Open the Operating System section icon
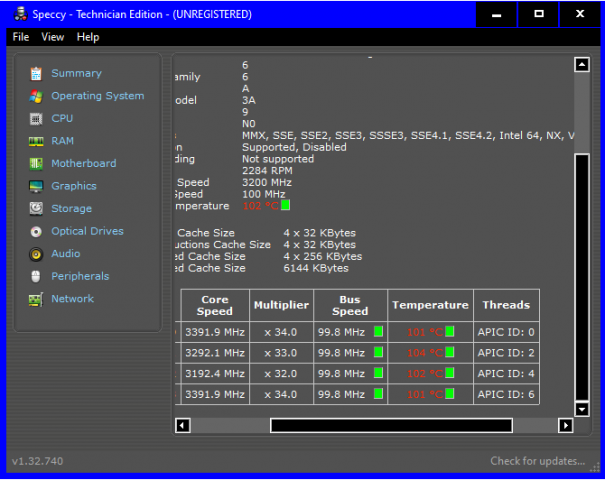 click(36, 96)
